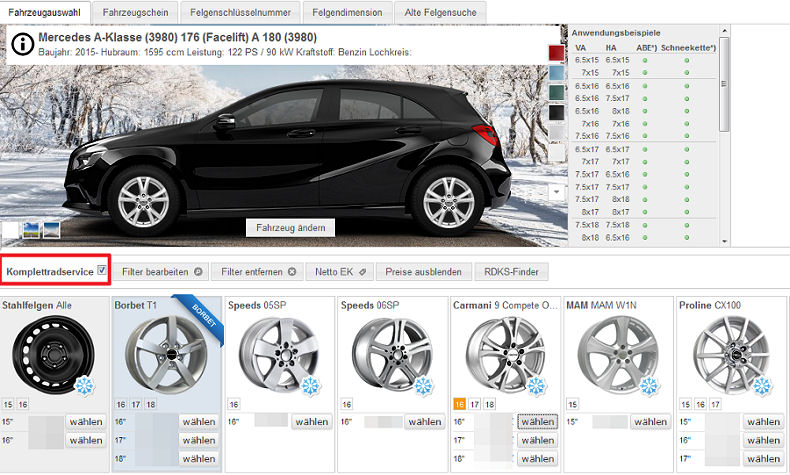The width and height of the screenshot is (790, 475).
Task: Select the plain white background thumbnail
Action: click(10, 230)
